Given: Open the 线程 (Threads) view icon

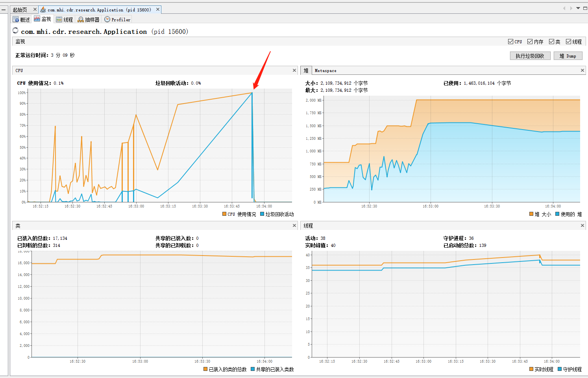Looking at the screenshot, I should [x=59, y=19].
